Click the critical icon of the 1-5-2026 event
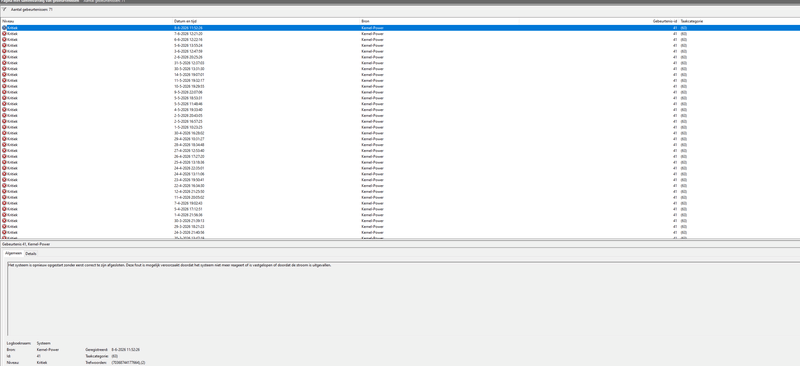The width and height of the screenshot is (800, 366). [5, 127]
